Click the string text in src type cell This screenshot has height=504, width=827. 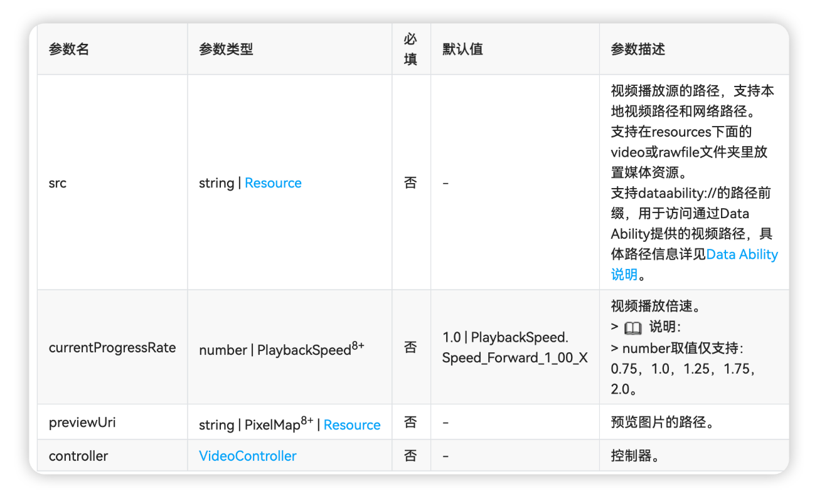point(216,183)
